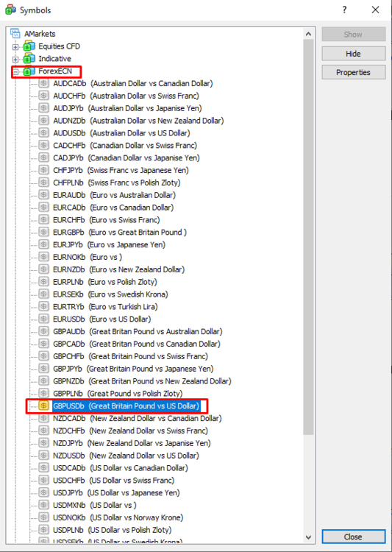Image resolution: width=392 pixels, height=552 pixels.
Task: Select EURCADb Euro vs Canadian Dollar
Action: (113, 208)
